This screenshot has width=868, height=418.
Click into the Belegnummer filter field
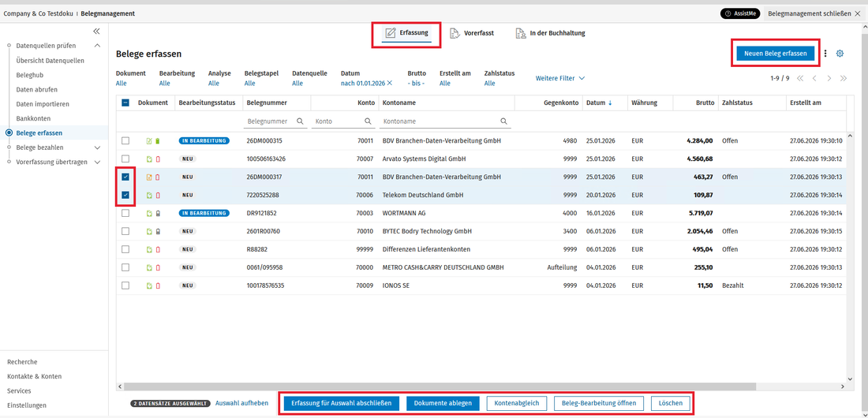(275, 121)
